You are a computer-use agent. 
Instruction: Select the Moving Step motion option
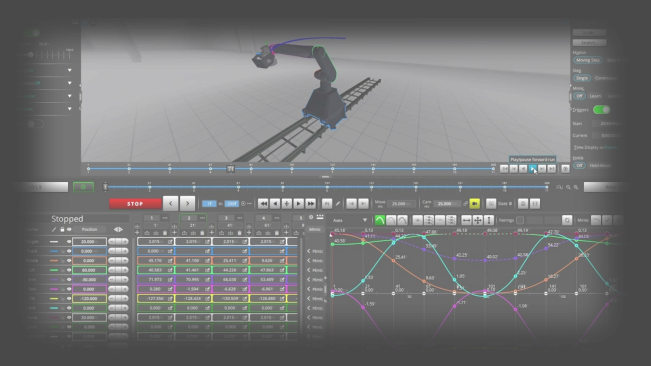(x=587, y=60)
